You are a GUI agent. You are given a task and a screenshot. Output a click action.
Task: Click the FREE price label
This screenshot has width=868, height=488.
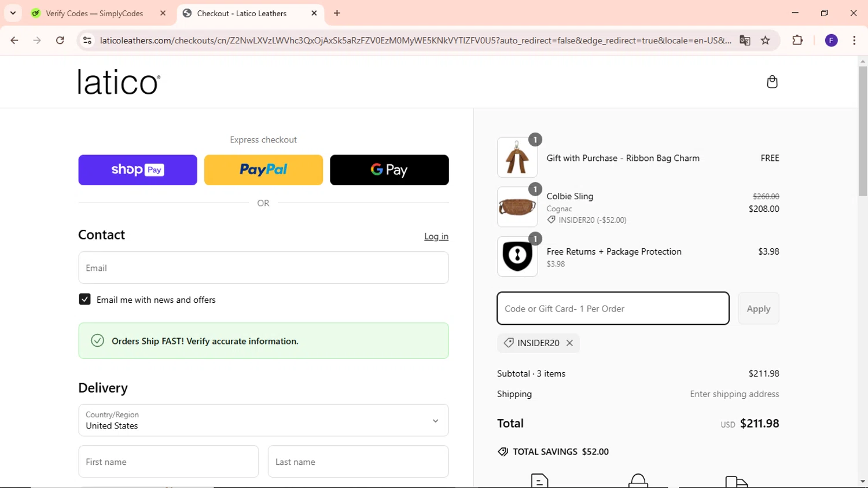770,158
